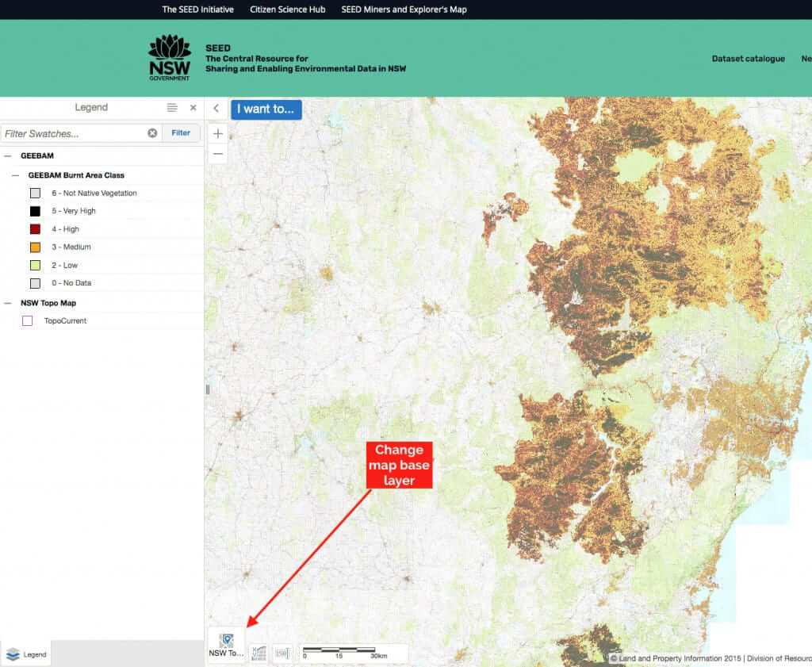Viewport: 812px width, 667px height.
Task: Zoom in on the map with the plus button
Action: click(218, 133)
